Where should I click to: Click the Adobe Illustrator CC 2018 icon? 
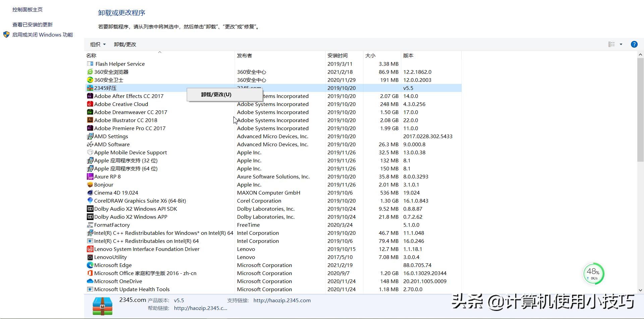coord(90,120)
